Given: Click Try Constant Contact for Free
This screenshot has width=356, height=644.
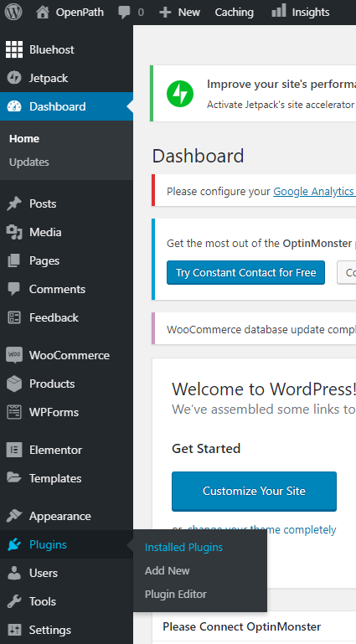Looking at the screenshot, I should pyautogui.click(x=245, y=273).
